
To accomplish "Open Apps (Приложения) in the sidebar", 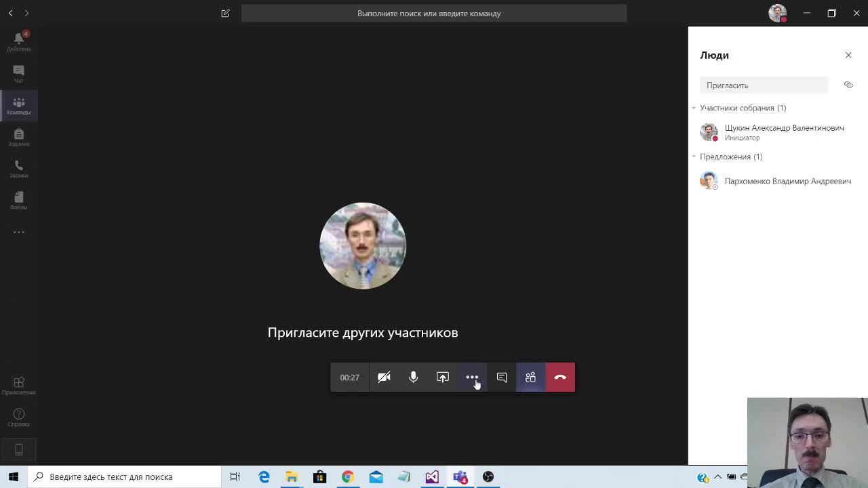I will [18, 386].
